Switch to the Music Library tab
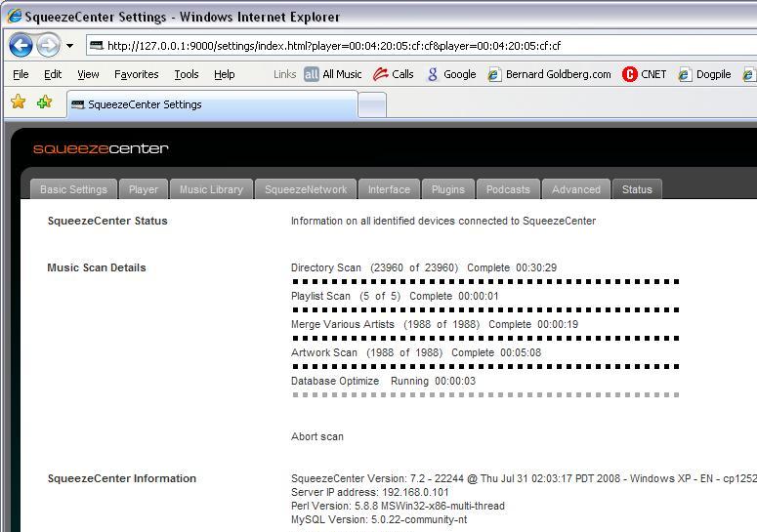Viewport: 757px width, 532px height. [x=211, y=189]
